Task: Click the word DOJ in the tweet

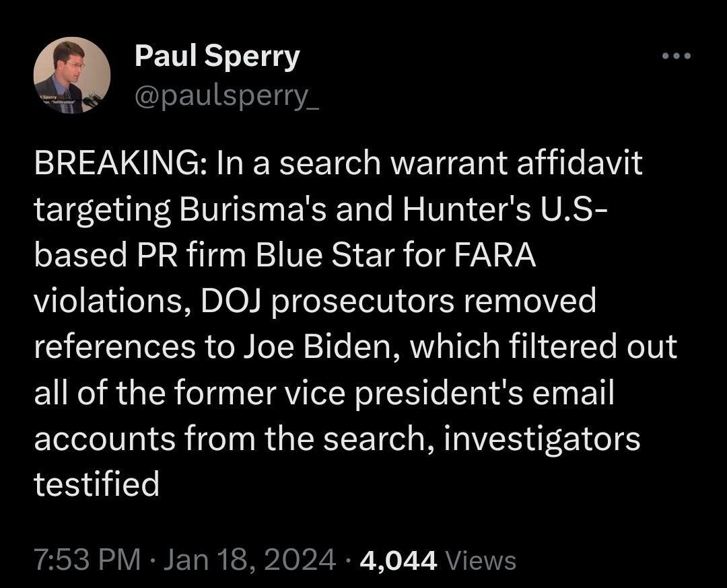Action: coord(231,301)
